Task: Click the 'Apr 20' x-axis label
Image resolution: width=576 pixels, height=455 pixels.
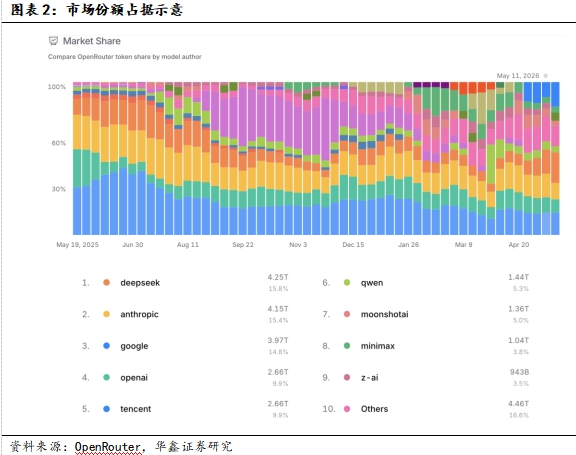Action: pos(519,245)
